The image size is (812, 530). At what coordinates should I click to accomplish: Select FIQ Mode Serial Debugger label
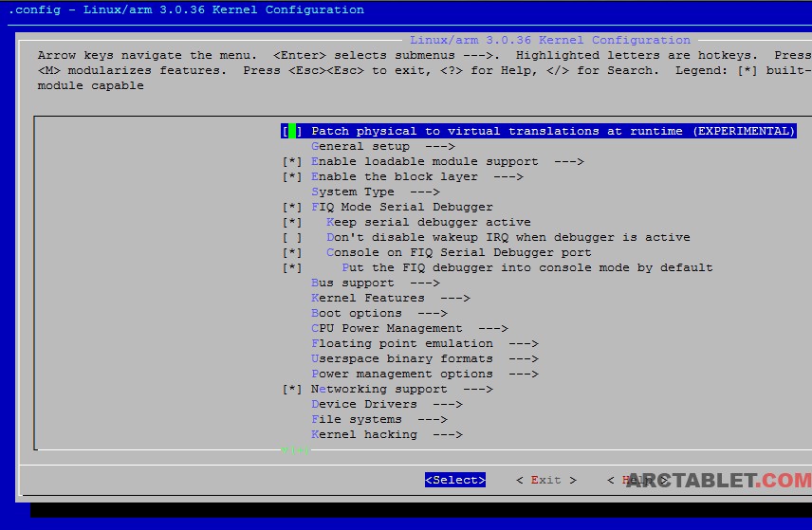[x=402, y=208]
